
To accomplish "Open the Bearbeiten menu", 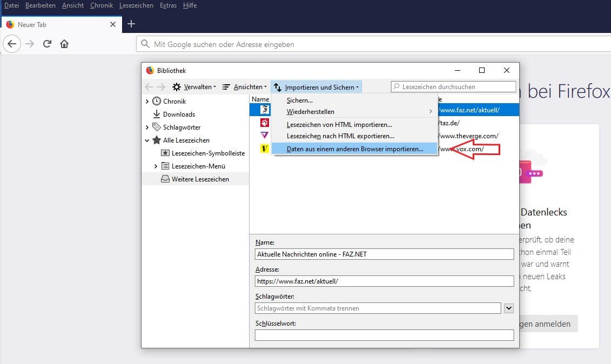I will pos(40,5).
